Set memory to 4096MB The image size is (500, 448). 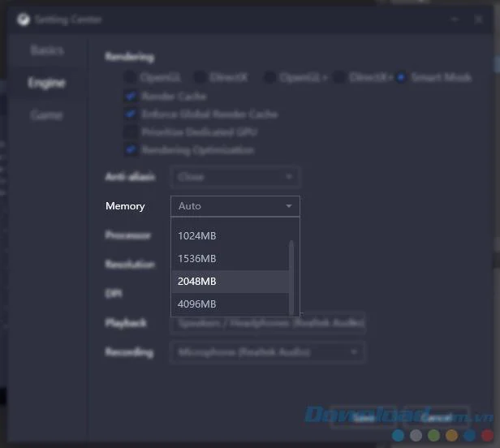coord(231,304)
